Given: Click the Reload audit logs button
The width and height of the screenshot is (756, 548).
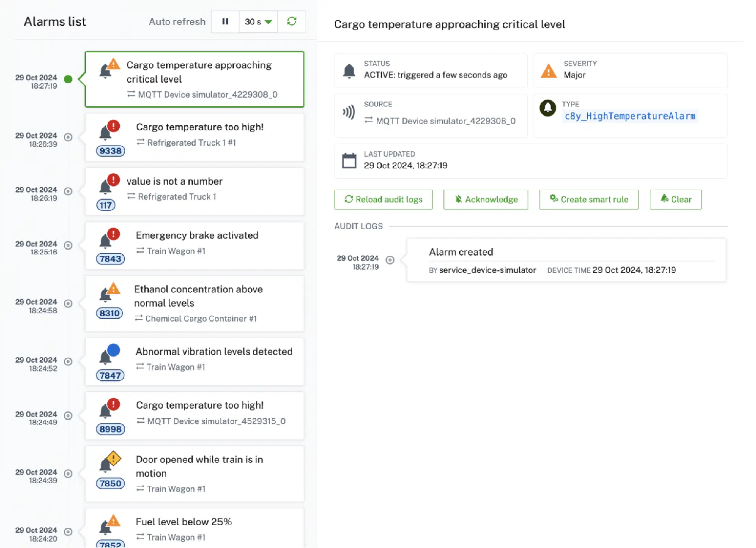Looking at the screenshot, I should point(383,200).
